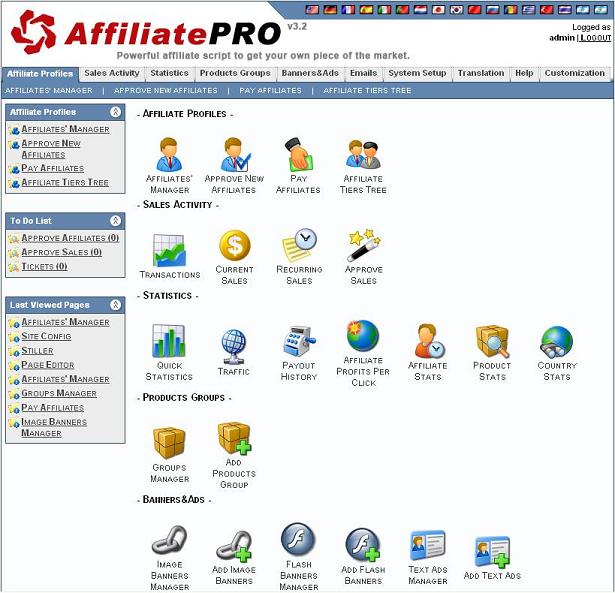Open Tickets (0) in To Do List
The width and height of the screenshot is (615, 593).
(44, 266)
